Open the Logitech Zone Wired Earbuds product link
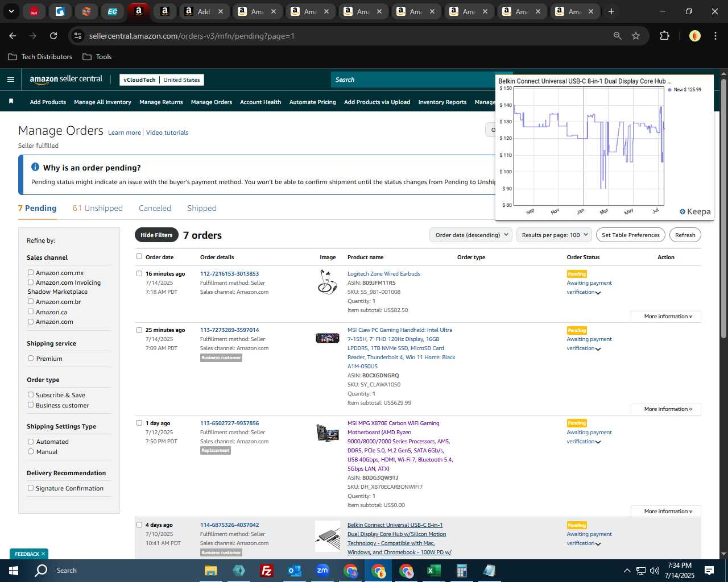The width and height of the screenshot is (728, 582). tap(384, 273)
